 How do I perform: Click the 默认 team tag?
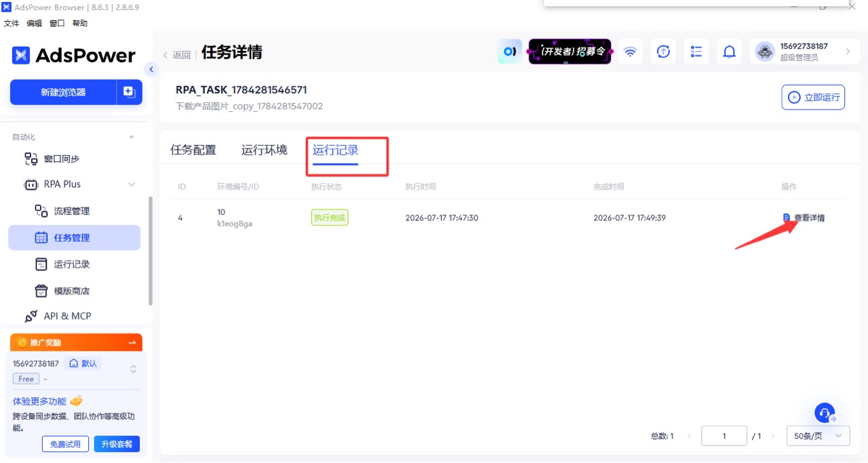pyautogui.click(x=83, y=363)
